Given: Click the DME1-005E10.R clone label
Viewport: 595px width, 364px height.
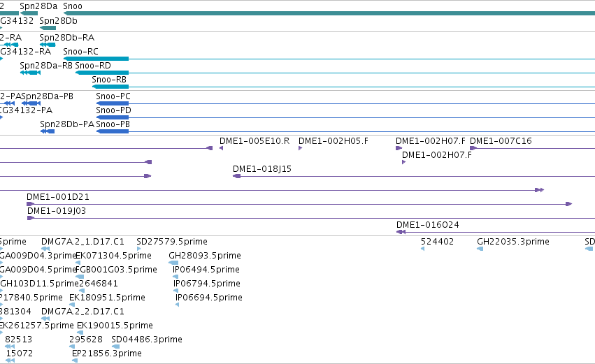Looking at the screenshot, I should pos(255,141).
